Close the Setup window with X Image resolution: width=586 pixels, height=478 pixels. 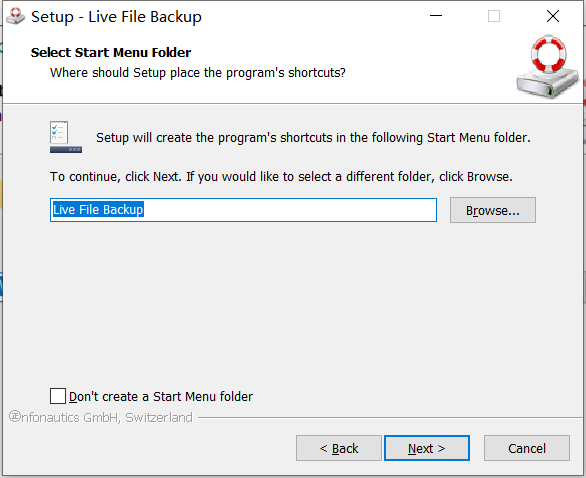553,16
